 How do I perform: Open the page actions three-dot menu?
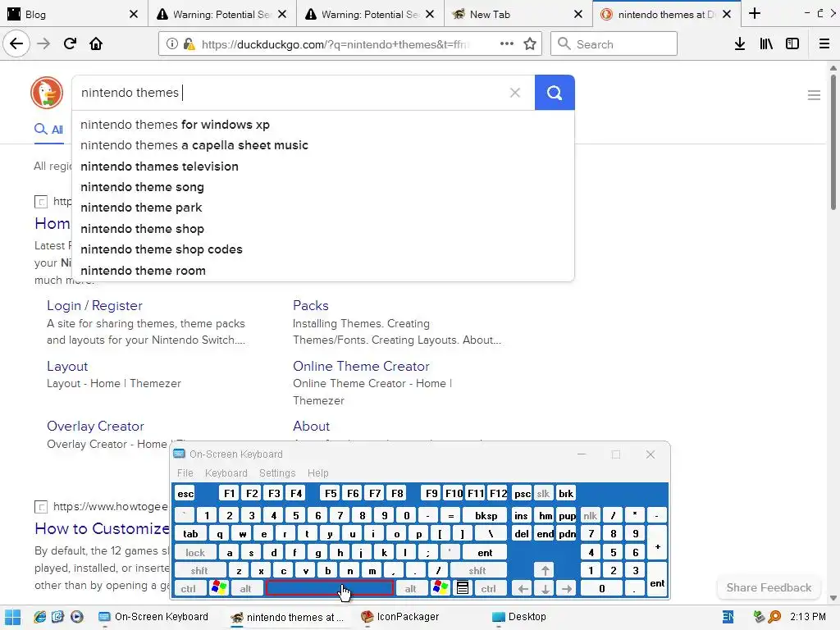(x=506, y=44)
